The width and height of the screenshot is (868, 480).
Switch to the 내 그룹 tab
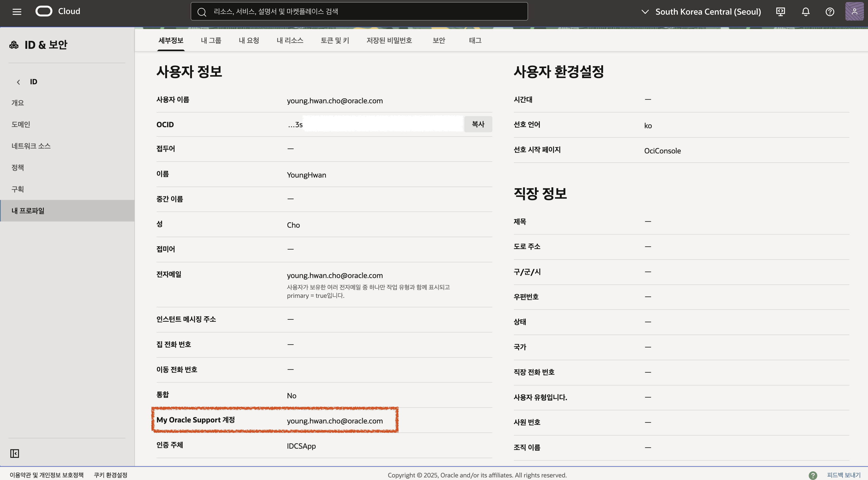(211, 40)
